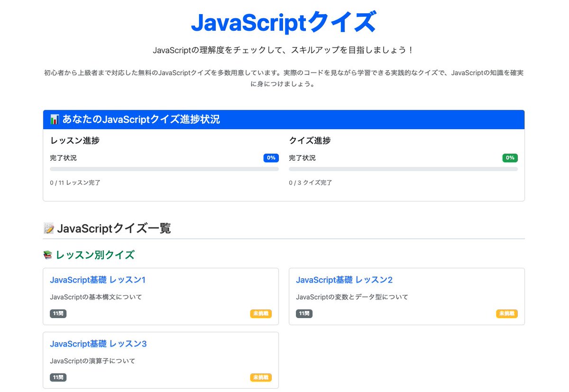Click the レッスン別クイズ heading text
Viewport: 569px width, 392px height.
click(x=95, y=255)
